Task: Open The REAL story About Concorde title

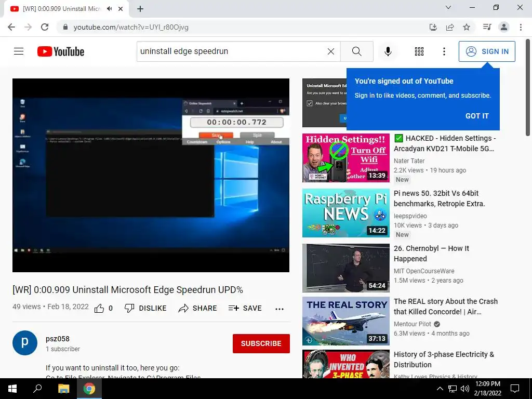Action: (445, 307)
